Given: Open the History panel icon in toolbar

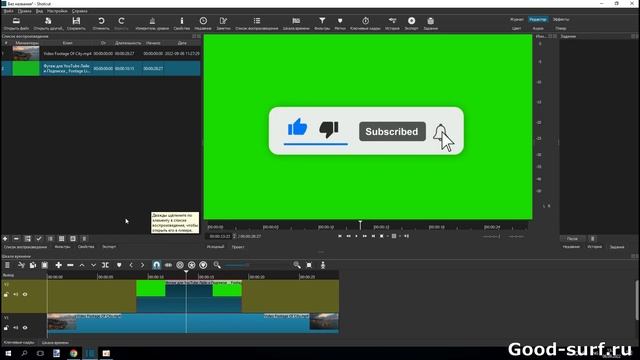Looking at the screenshot, I should 392,21.
